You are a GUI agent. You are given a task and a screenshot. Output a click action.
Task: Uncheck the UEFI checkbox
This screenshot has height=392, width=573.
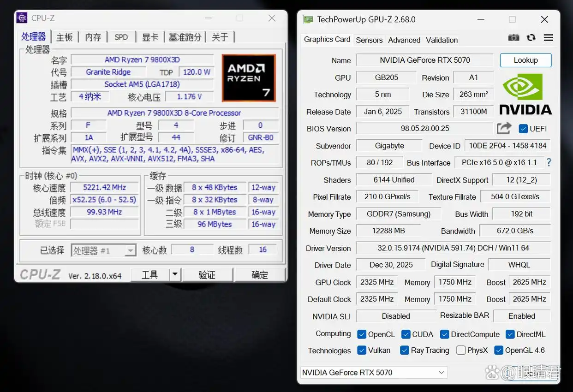(522, 129)
